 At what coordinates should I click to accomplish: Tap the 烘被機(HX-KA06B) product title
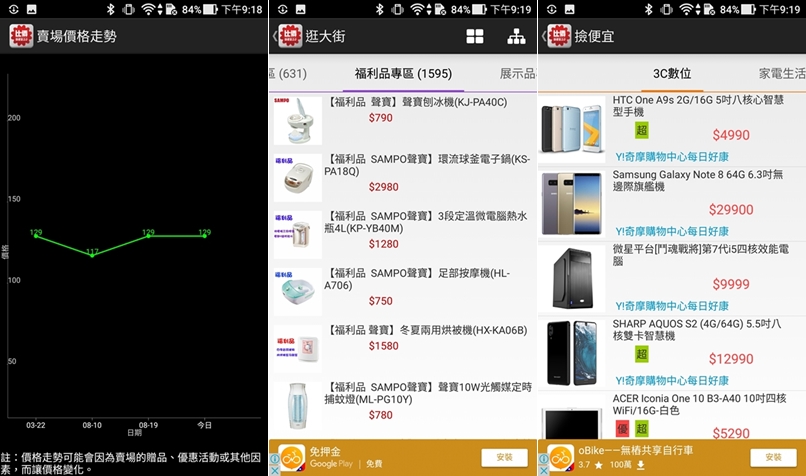pyautogui.click(x=428, y=331)
